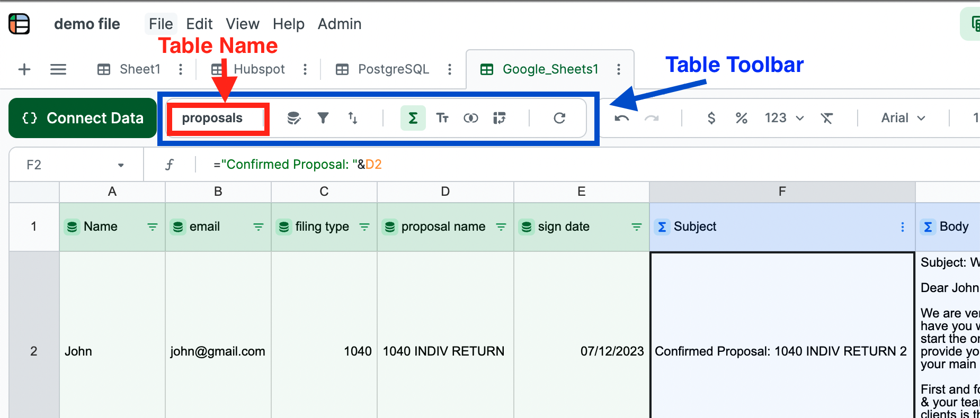Click the table toolbar icon after linked circles
Image resolution: width=980 pixels, height=418 pixels.
pyautogui.click(x=500, y=117)
